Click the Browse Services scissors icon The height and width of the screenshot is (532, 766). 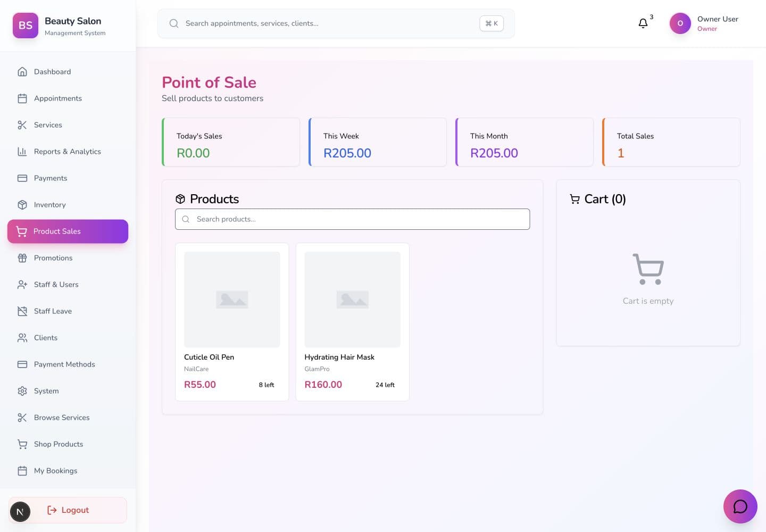pyautogui.click(x=22, y=418)
